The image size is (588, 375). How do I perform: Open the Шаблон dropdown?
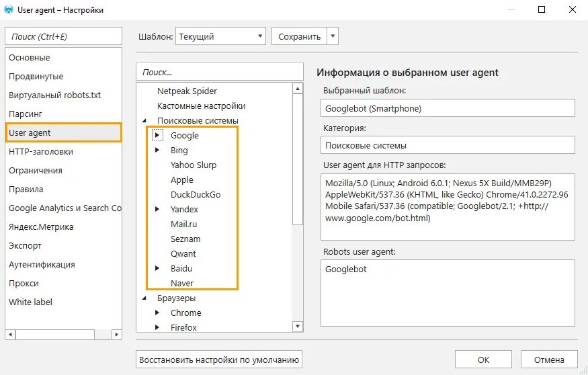click(220, 36)
